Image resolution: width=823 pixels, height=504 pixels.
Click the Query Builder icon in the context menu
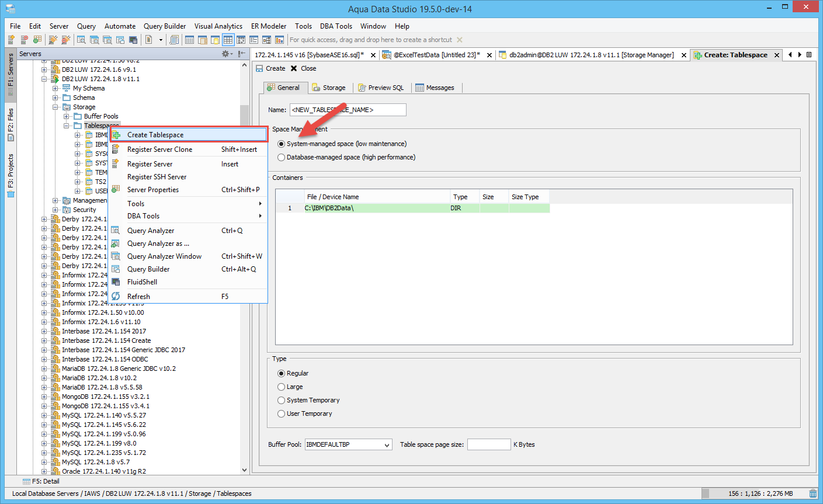pyautogui.click(x=116, y=269)
